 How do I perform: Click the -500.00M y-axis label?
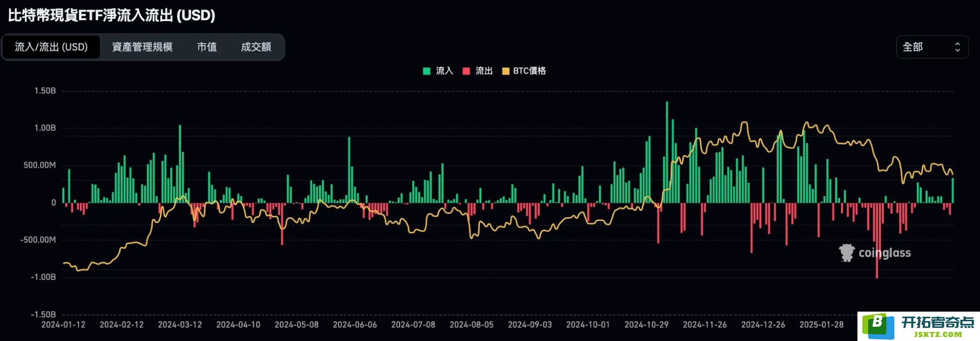38,240
